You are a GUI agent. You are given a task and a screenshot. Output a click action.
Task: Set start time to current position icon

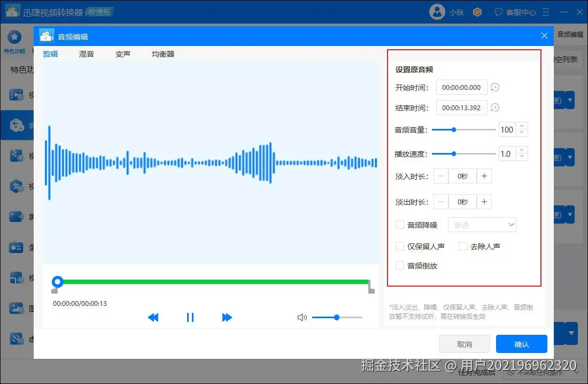(x=495, y=88)
